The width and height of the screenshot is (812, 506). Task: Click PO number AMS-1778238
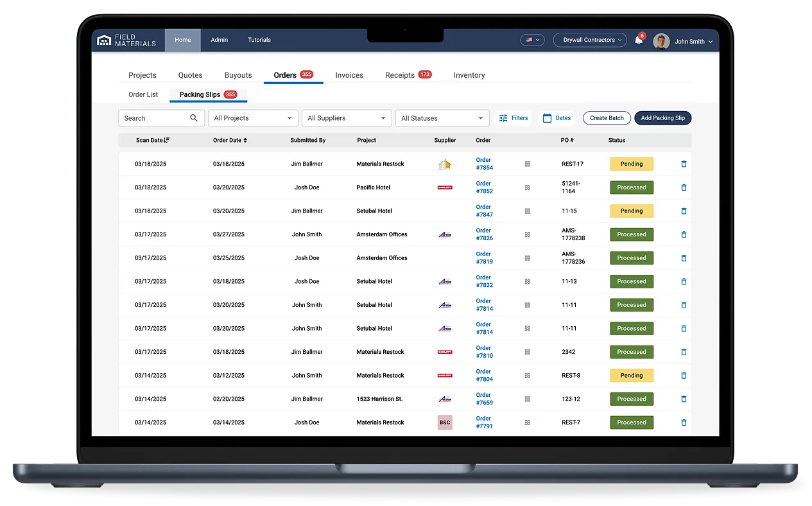coord(573,234)
